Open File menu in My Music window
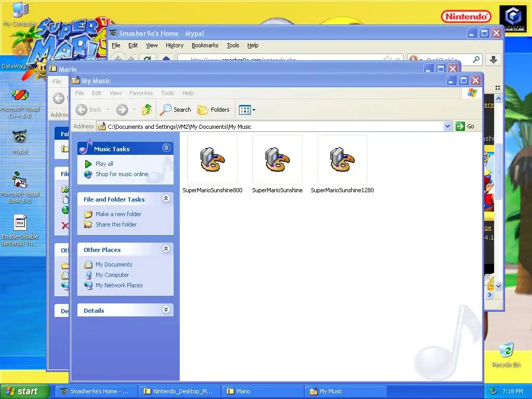 [x=79, y=93]
